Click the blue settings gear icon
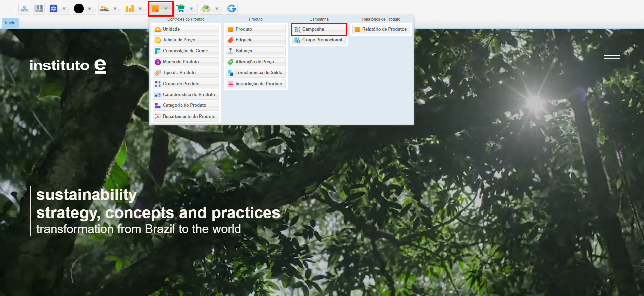Screen dimensions: 644x296 pyautogui.click(x=54, y=9)
